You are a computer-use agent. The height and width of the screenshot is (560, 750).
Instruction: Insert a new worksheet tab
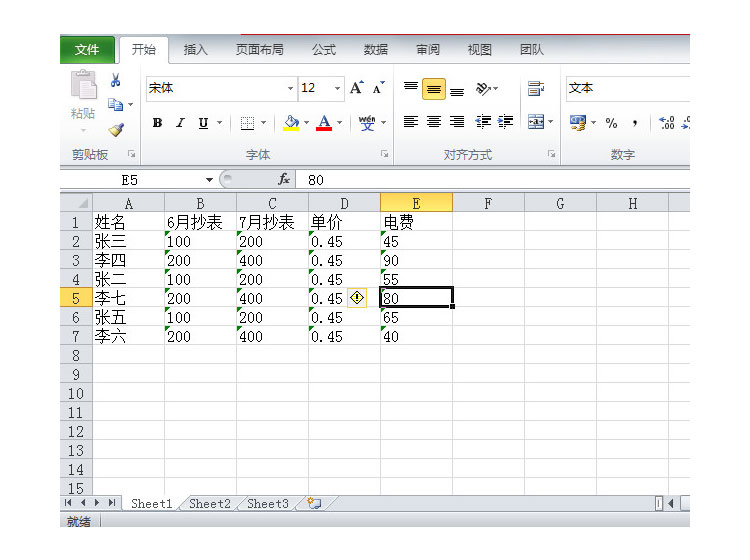314,504
